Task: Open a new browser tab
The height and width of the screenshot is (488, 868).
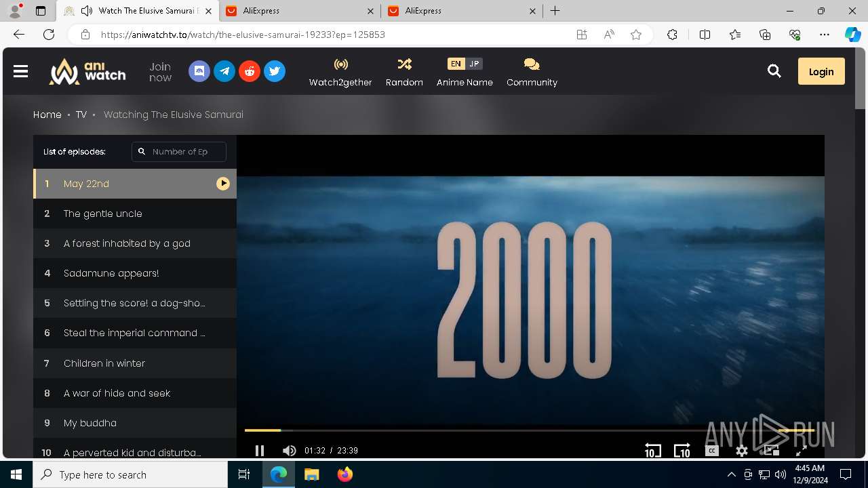Action: coord(555,11)
